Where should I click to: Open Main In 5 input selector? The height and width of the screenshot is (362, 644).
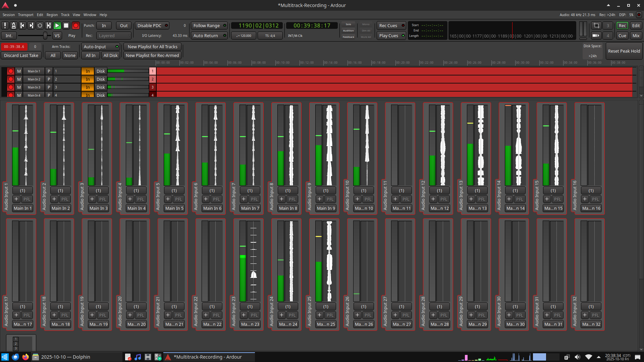174,208
